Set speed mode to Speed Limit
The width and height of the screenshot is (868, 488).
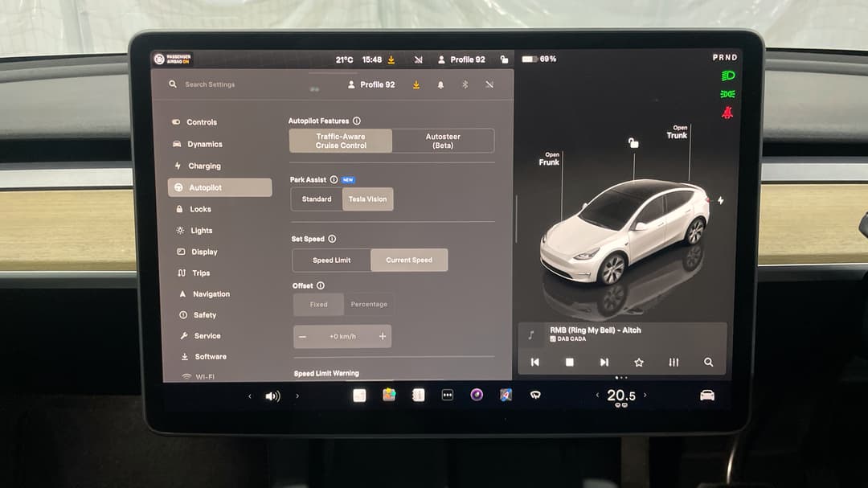coord(332,260)
